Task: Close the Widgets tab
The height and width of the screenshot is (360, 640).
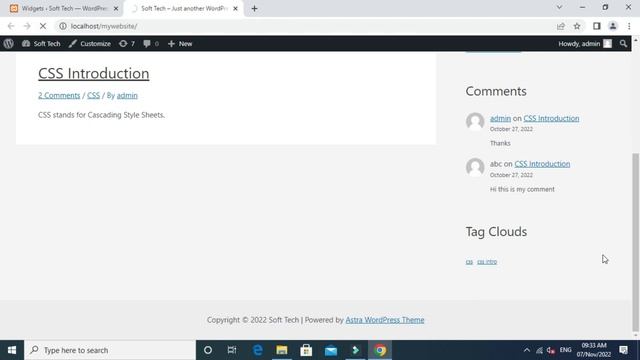Action: coord(116,8)
